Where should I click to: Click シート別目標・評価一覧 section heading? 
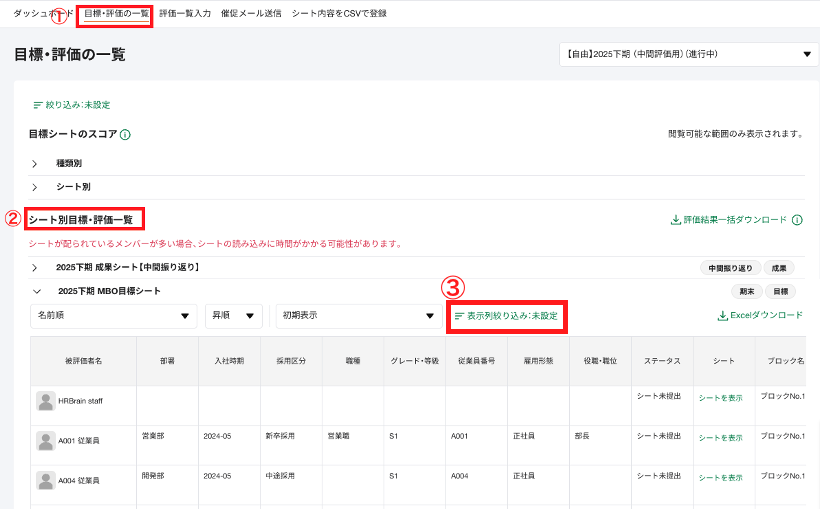coord(81,220)
